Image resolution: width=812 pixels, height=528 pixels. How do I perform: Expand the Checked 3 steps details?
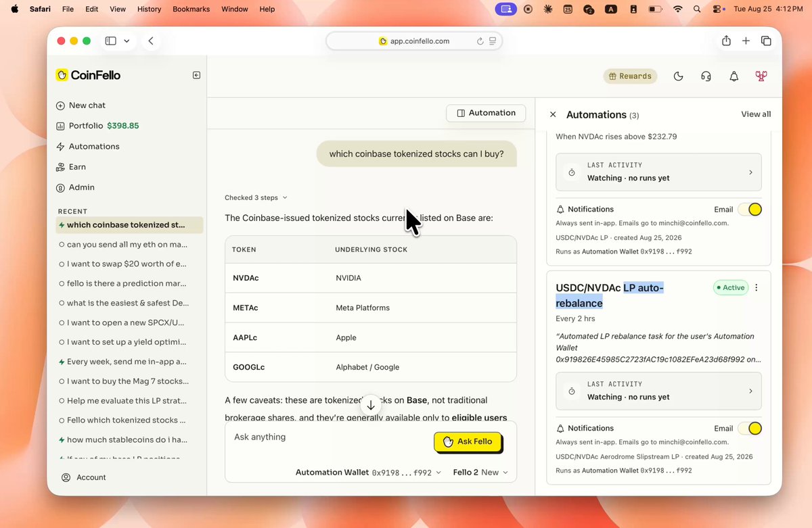(x=256, y=198)
